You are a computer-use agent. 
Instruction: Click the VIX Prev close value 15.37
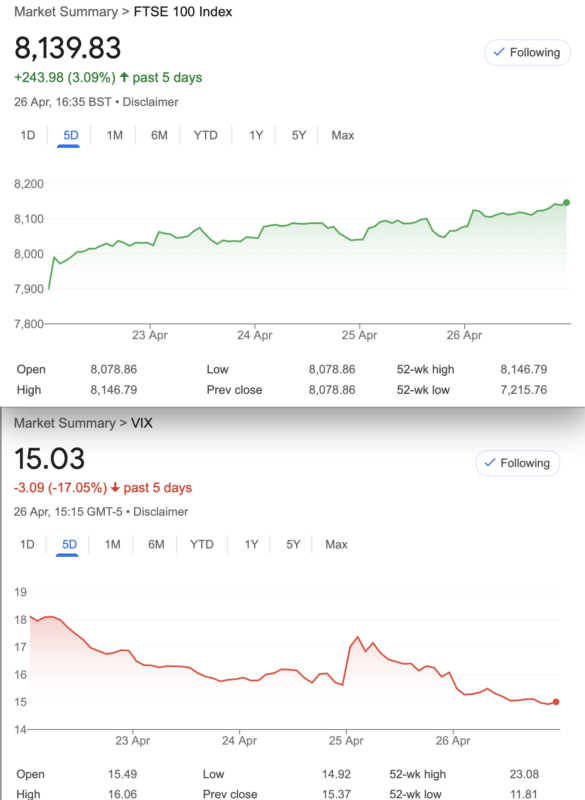pos(336,794)
